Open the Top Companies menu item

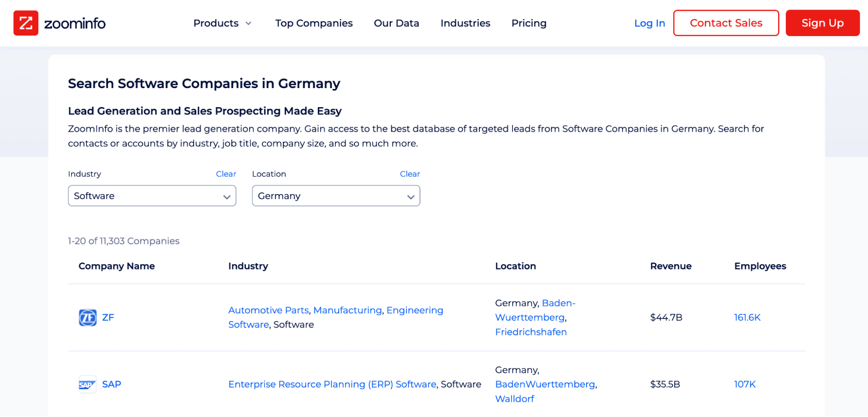pos(314,23)
